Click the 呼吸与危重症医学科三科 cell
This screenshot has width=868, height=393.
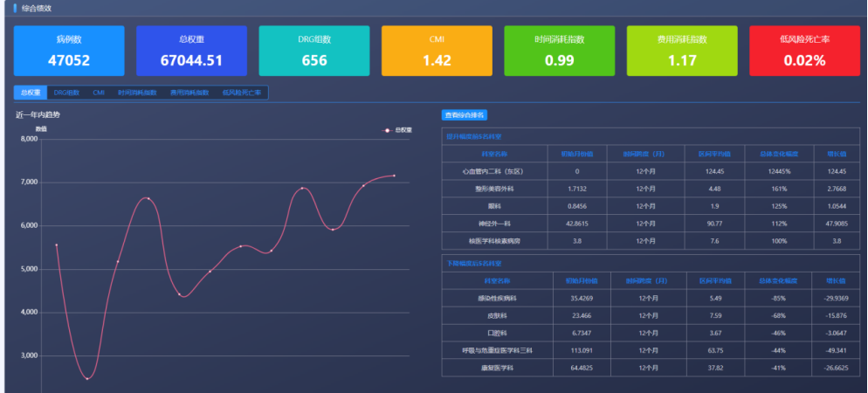pyautogui.click(x=497, y=350)
